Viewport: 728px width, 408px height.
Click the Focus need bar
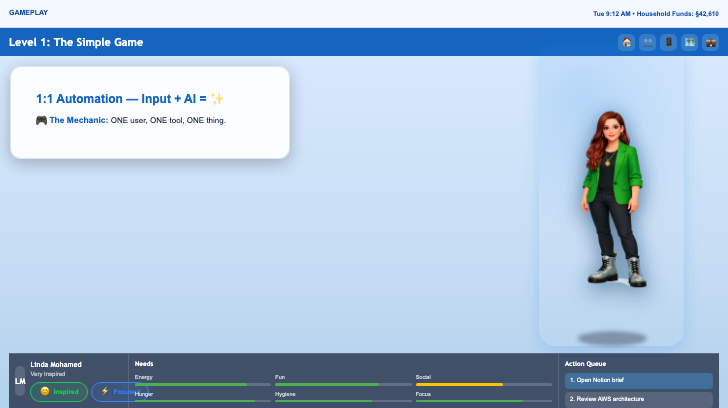pyautogui.click(x=483, y=401)
